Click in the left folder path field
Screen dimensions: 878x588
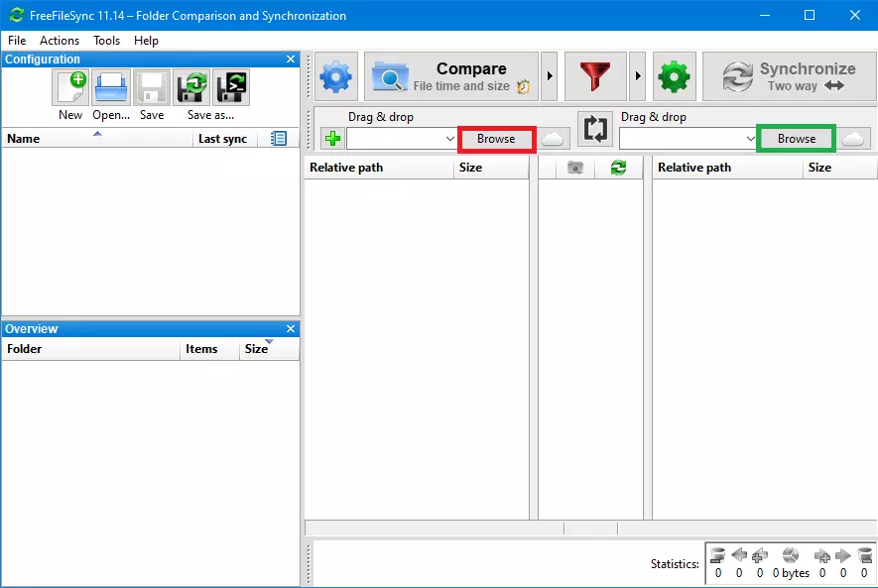click(x=395, y=139)
